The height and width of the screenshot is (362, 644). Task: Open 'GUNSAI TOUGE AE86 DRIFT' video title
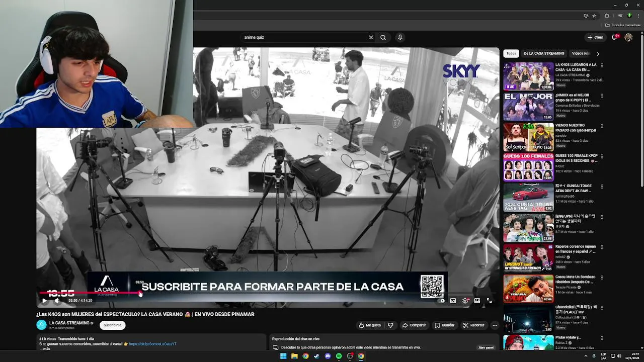pos(574,189)
